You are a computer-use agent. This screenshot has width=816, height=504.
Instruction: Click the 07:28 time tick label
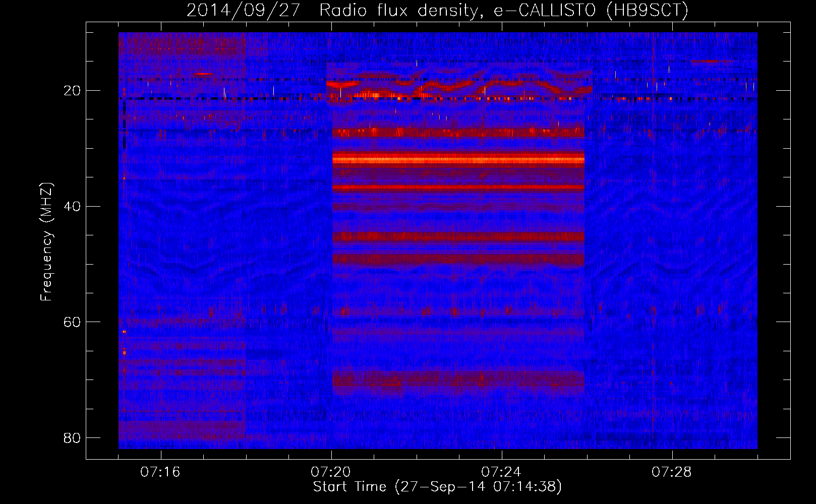point(672,472)
